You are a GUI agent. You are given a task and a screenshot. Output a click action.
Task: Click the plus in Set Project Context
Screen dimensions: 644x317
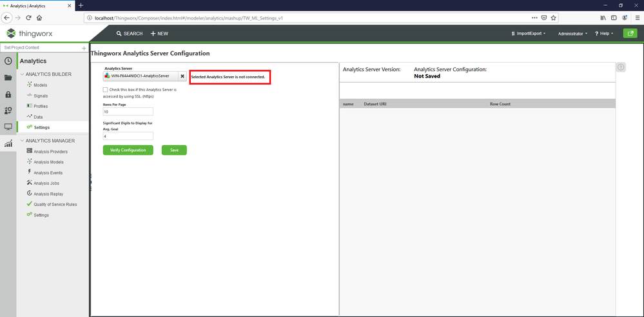(84, 48)
